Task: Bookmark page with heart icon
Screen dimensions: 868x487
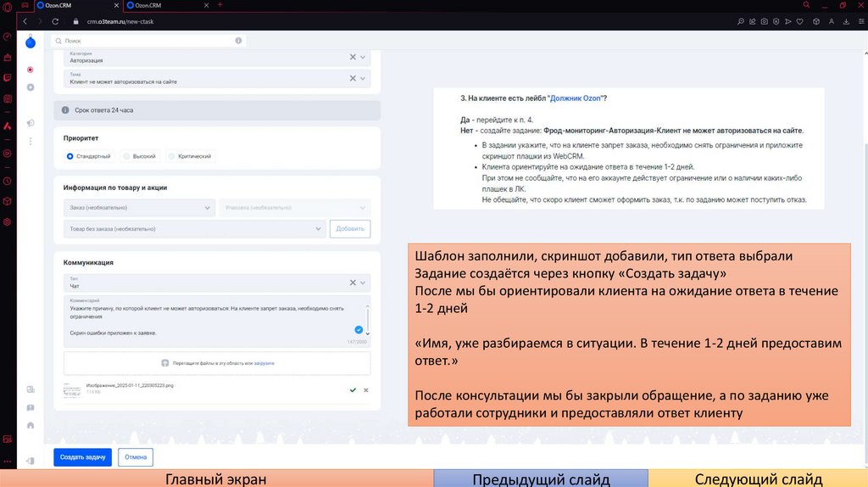Action: tap(800, 21)
